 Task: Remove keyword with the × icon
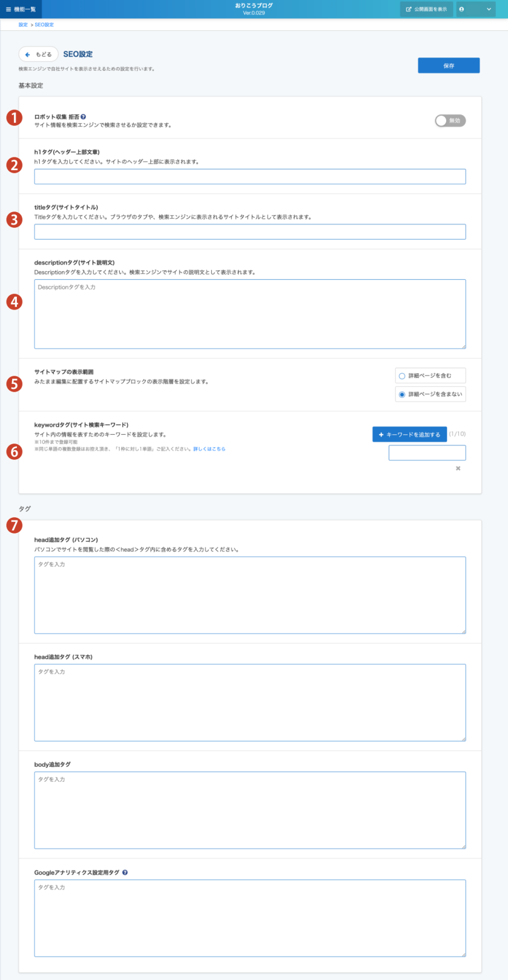coord(458,468)
